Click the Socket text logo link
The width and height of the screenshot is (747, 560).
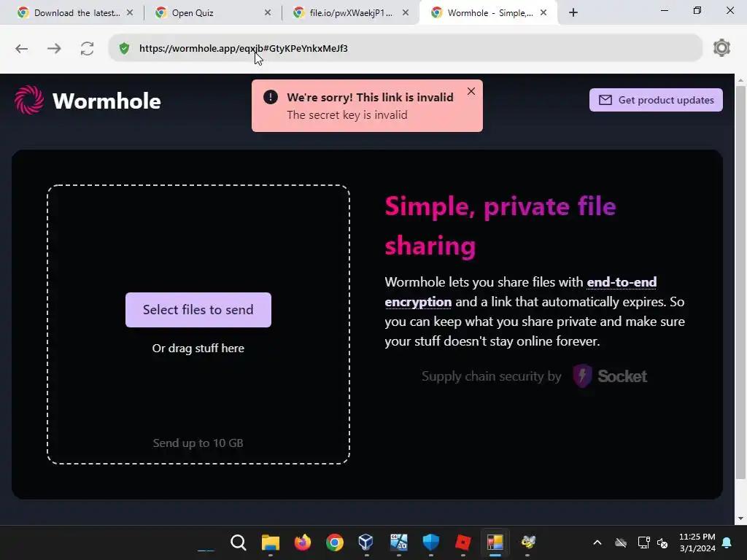pyautogui.click(x=622, y=376)
